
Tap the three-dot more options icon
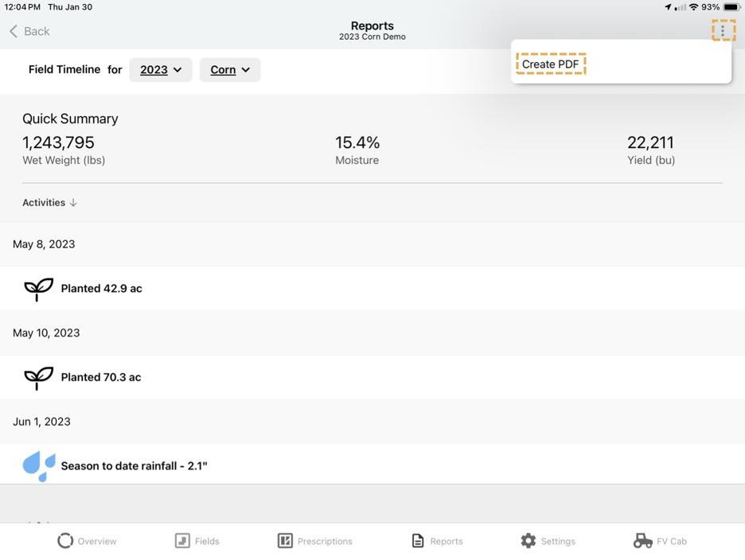[x=723, y=31]
